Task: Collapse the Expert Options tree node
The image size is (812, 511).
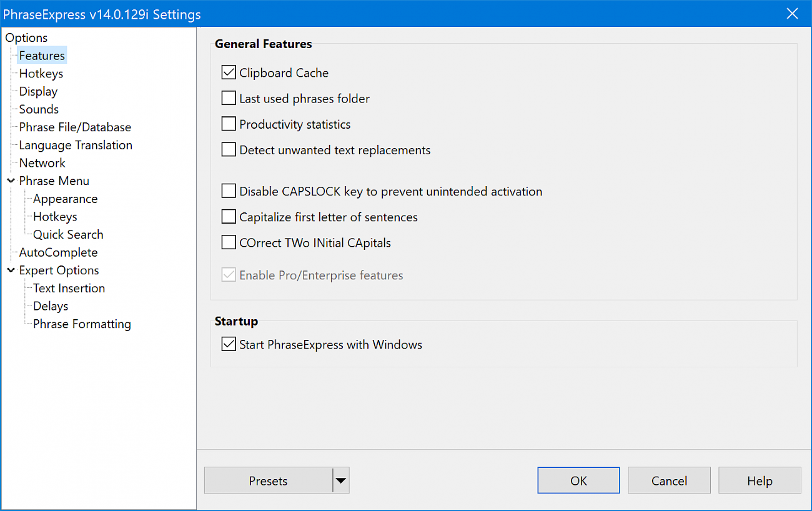Action: (x=11, y=270)
